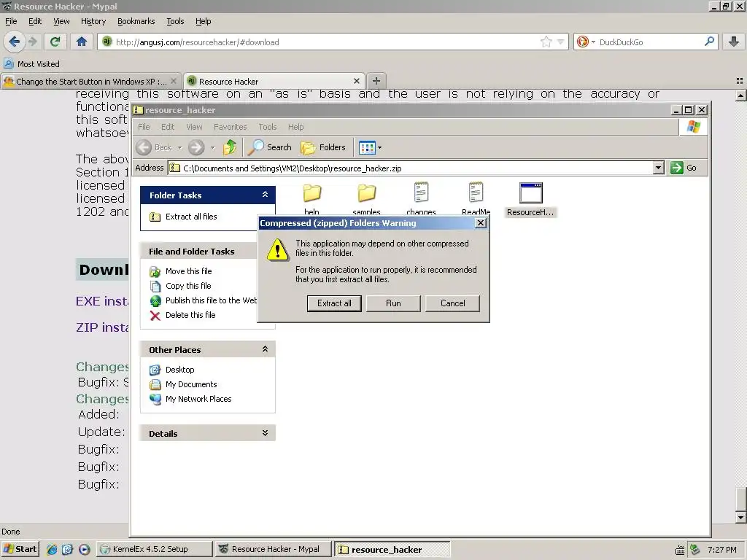Switch to Change the Start Button tab
The height and width of the screenshot is (560, 747).
90,82
